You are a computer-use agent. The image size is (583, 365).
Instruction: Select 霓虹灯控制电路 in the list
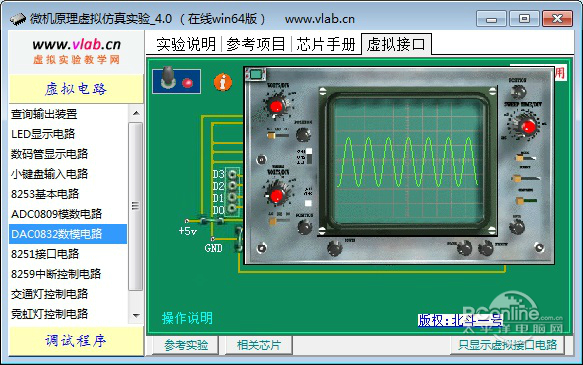(68, 314)
